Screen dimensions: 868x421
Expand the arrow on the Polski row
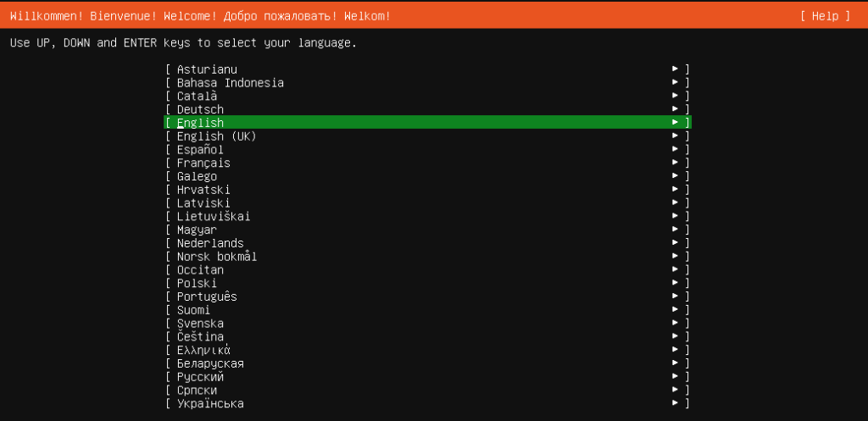676,283
